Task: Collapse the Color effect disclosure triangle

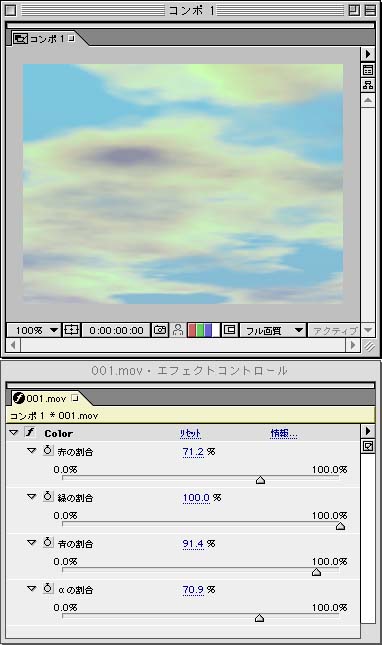Action: (x=14, y=433)
